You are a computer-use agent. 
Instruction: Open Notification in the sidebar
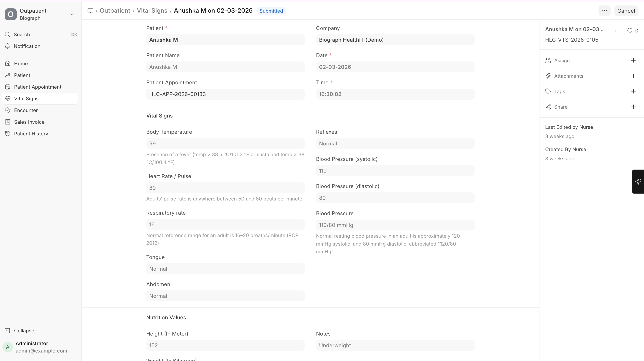coord(27,46)
